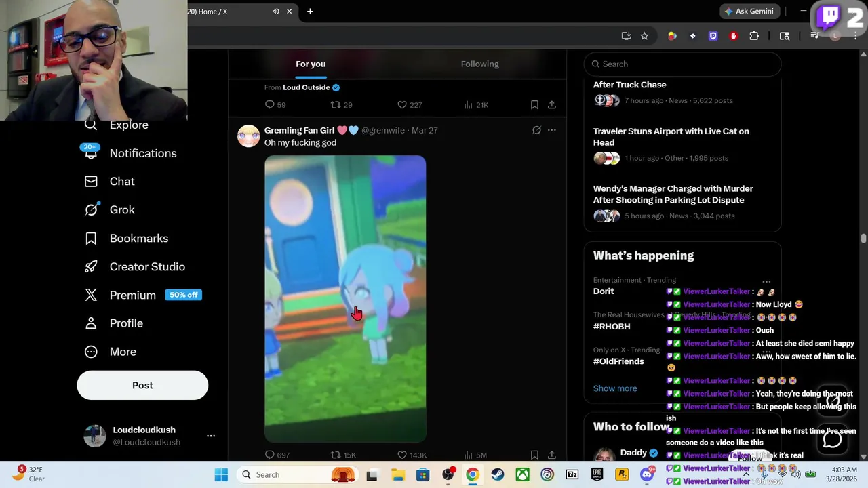Like the post with 227 likes
Image resolution: width=868 pixels, height=488 pixels.
[409, 105]
